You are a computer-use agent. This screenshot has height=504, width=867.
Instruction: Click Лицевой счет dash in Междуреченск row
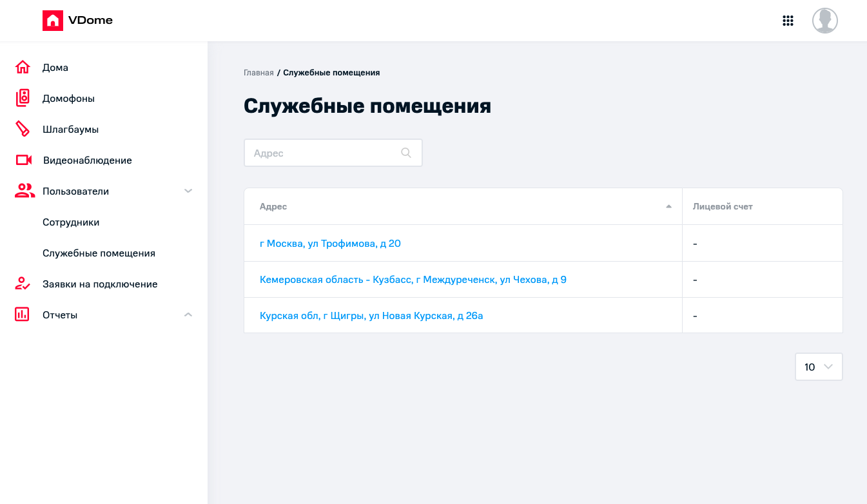click(x=695, y=280)
